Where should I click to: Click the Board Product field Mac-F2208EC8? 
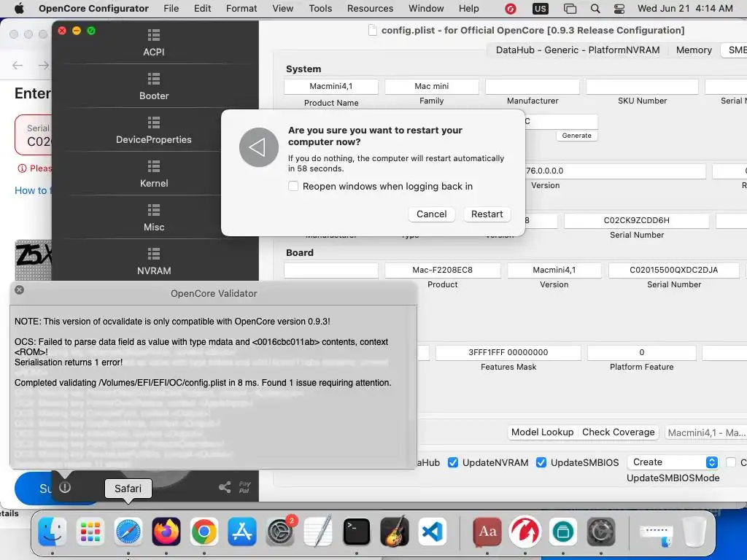[x=443, y=270]
